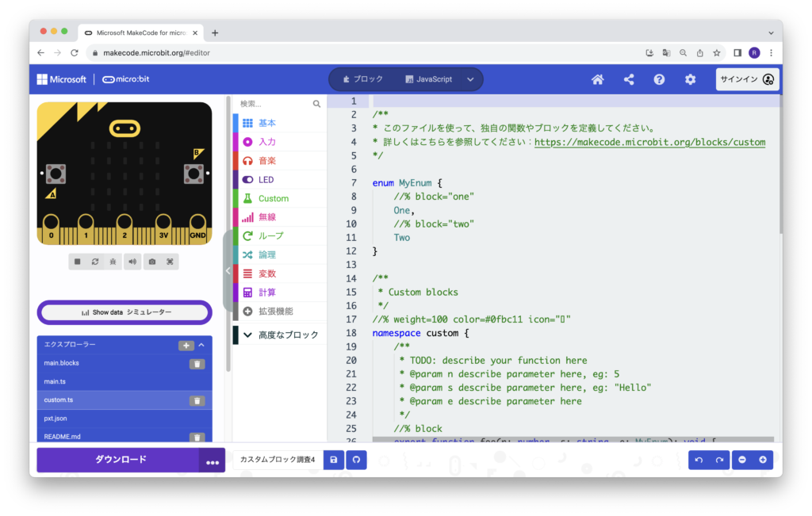Toggle simulator debug mode with bug icon

(113, 262)
